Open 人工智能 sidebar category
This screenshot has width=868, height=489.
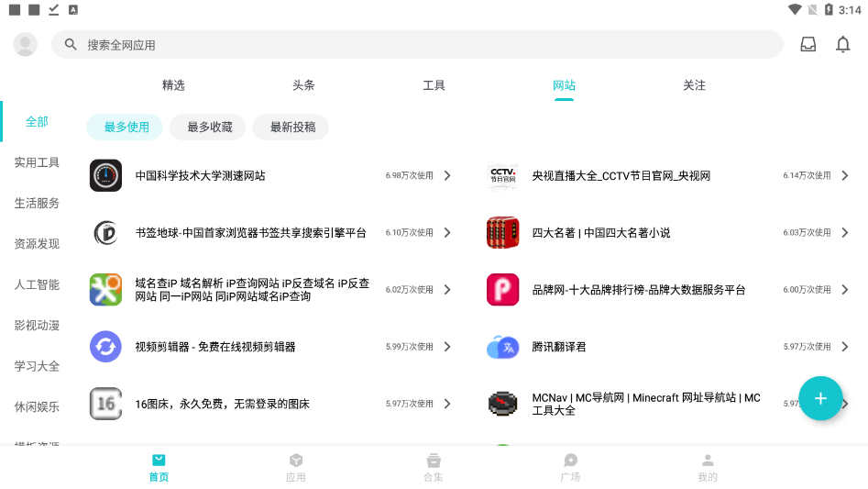(x=37, y=284)
